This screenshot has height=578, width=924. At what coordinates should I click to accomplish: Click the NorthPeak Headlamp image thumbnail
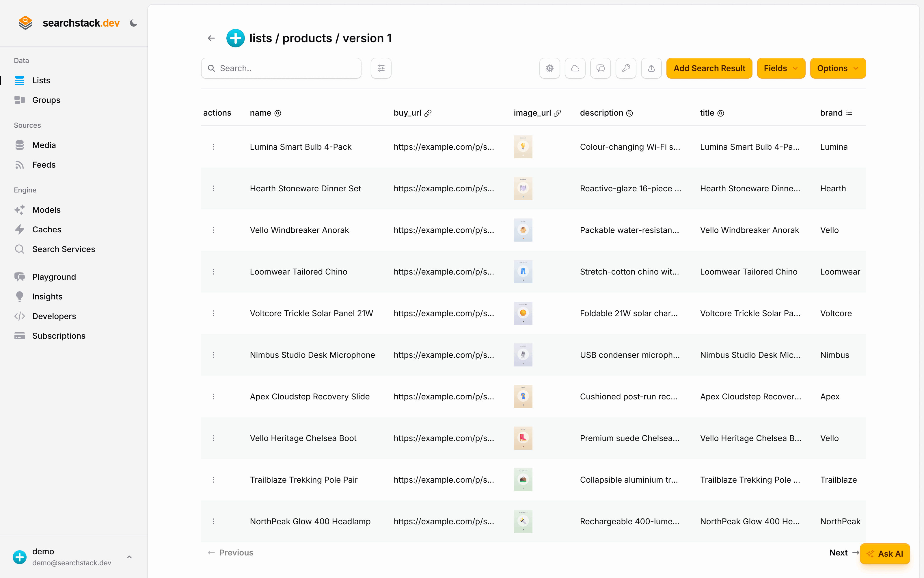coord(523,521)
